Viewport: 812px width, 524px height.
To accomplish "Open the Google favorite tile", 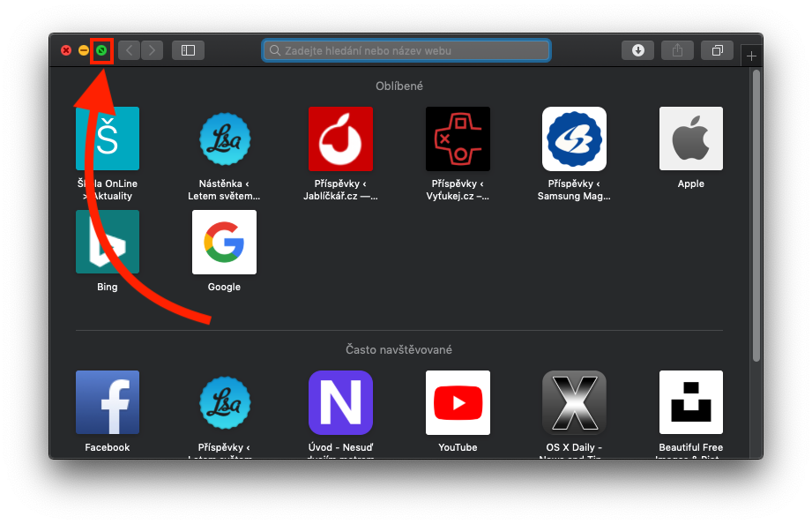I will (224, 242).
